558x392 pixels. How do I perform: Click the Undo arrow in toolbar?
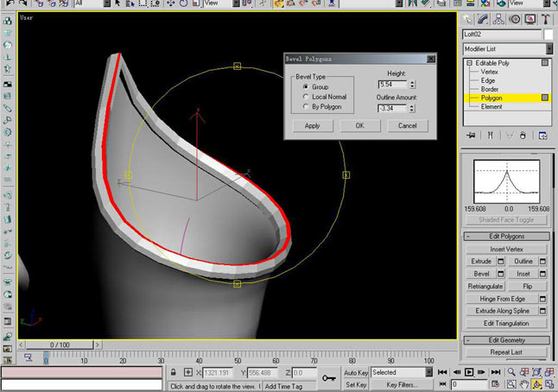coord(10,3)
